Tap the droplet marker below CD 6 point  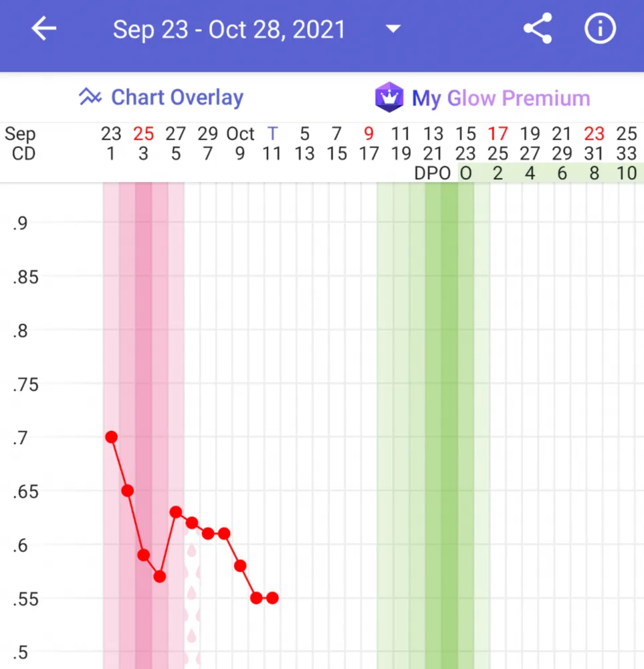click(191, 551)
